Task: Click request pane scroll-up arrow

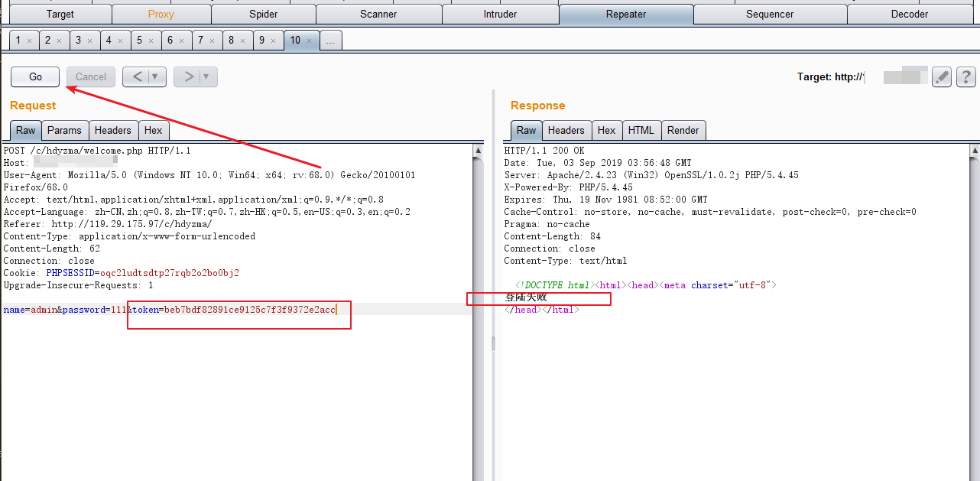Action: (x=479, y=151)
